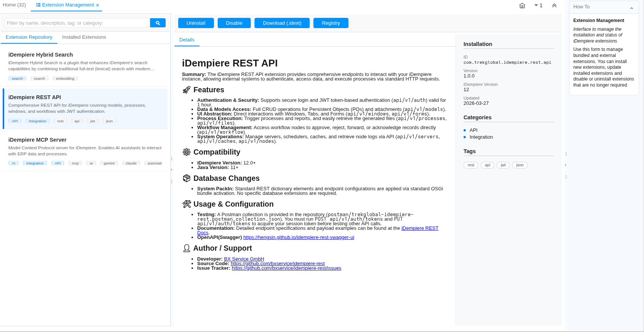This screenshot has height=332, width=644.
Task: Click the Uninstall button
Action: [x=196, y=23]
